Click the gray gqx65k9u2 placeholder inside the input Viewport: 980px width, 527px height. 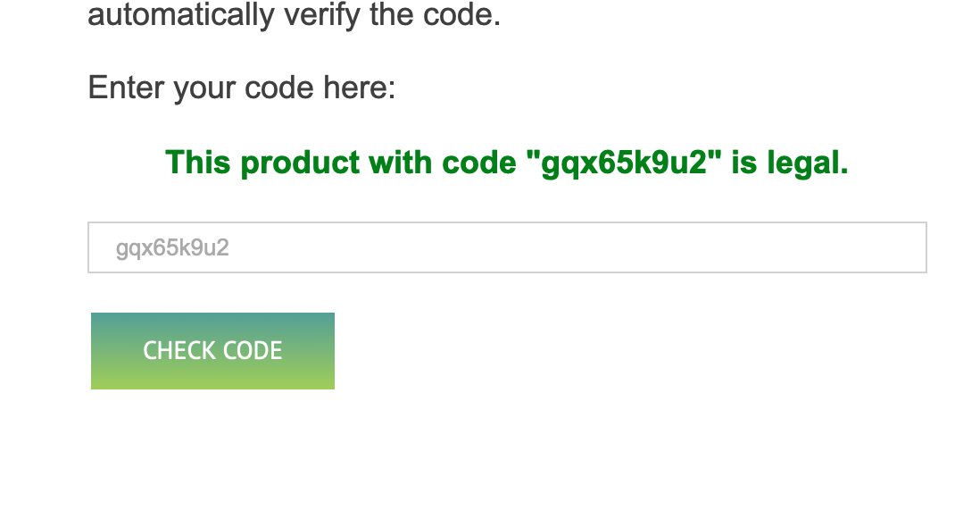[x=172, y=247]
